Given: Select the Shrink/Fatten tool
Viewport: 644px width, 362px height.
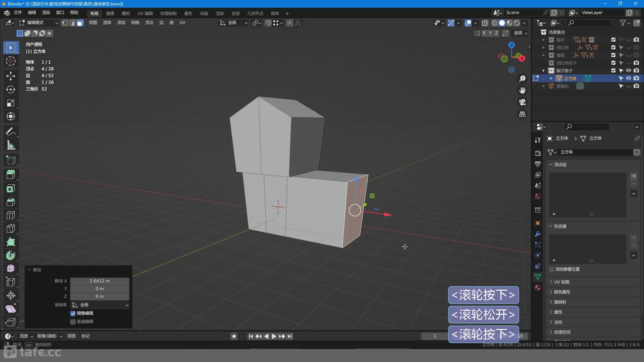Looking at the screenshot, I should tap(11, 295).
